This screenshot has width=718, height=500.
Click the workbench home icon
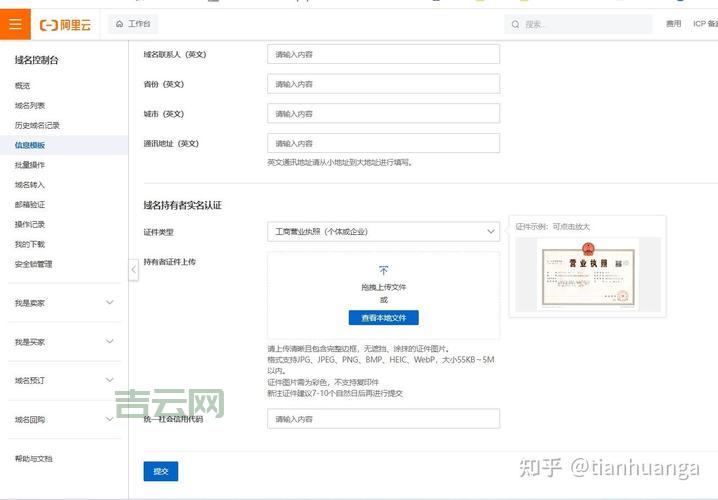coord(120,24)
